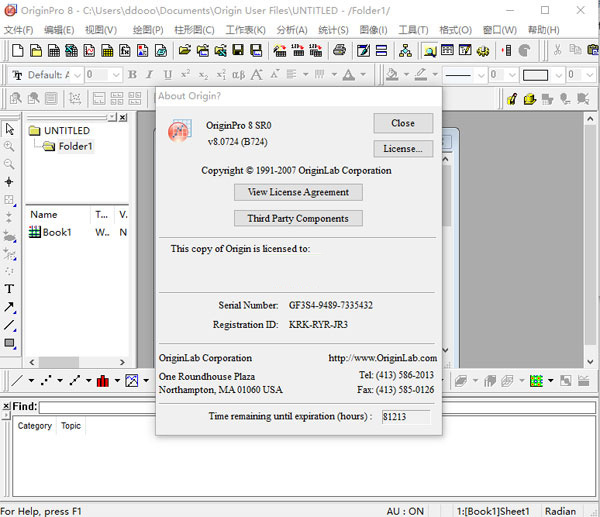Image resolution: width=600 pixels, height=517 pixels.
Task: Expand the scatter plot type dropdown arrow
Action: (x=60, y=381)
